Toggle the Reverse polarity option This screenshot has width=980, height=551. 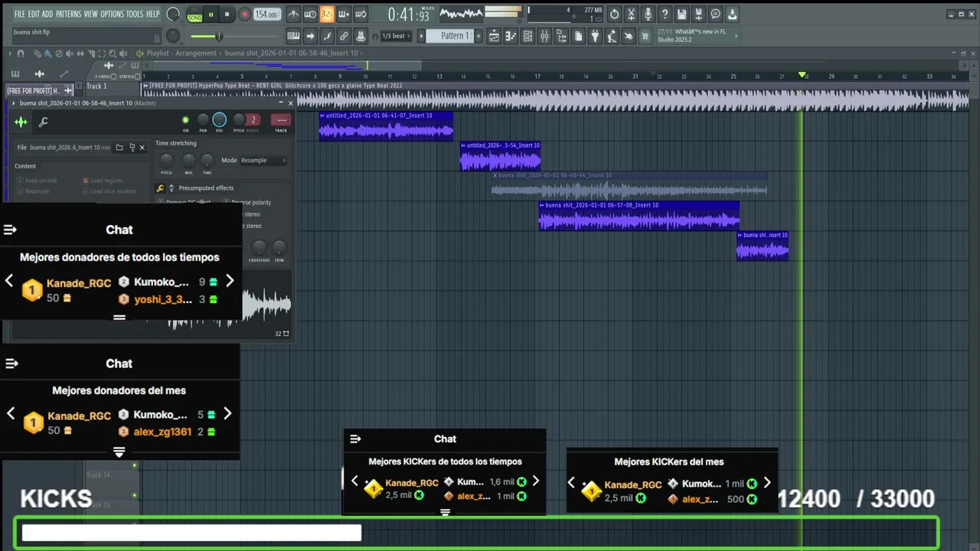click(247, 202)
